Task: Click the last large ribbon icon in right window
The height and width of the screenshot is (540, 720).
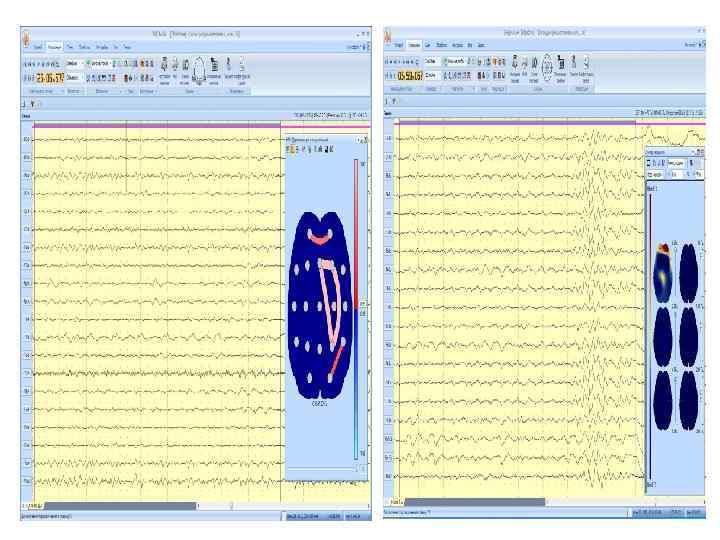Action: click(x=586, y=64)
